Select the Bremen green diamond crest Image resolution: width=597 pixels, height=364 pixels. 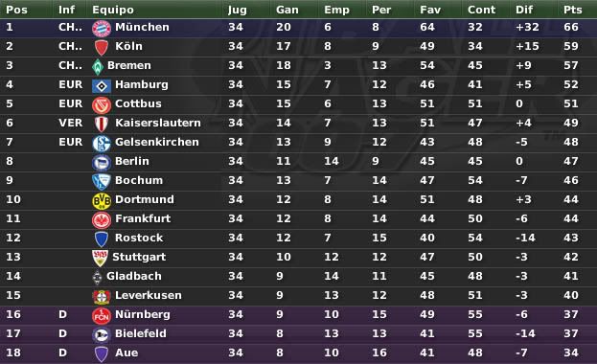pos(98,67)
